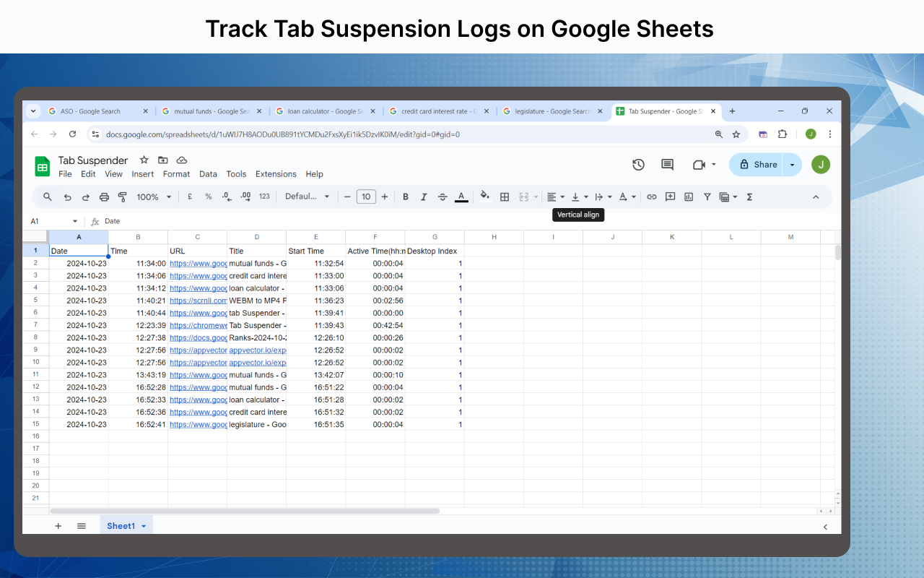Open the fill colour picker
The width and height of the screenshot is (924, 578).
[485, 196]
